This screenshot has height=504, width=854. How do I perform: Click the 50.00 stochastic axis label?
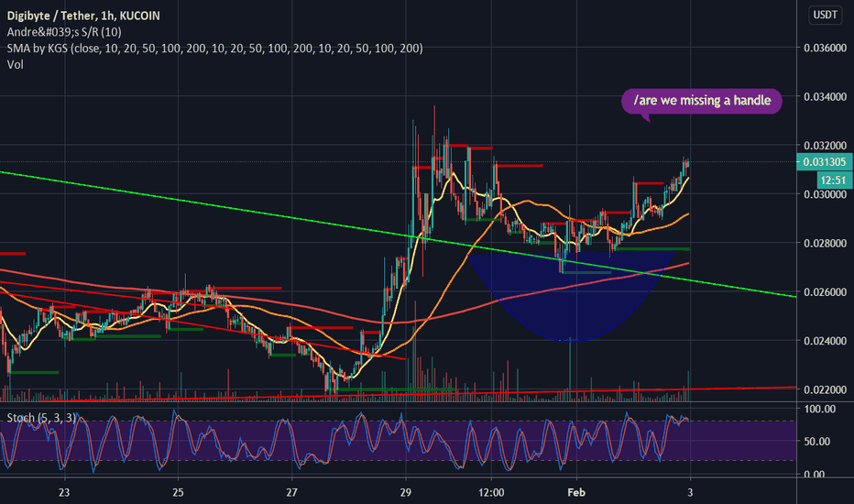[x=817, y=442]
